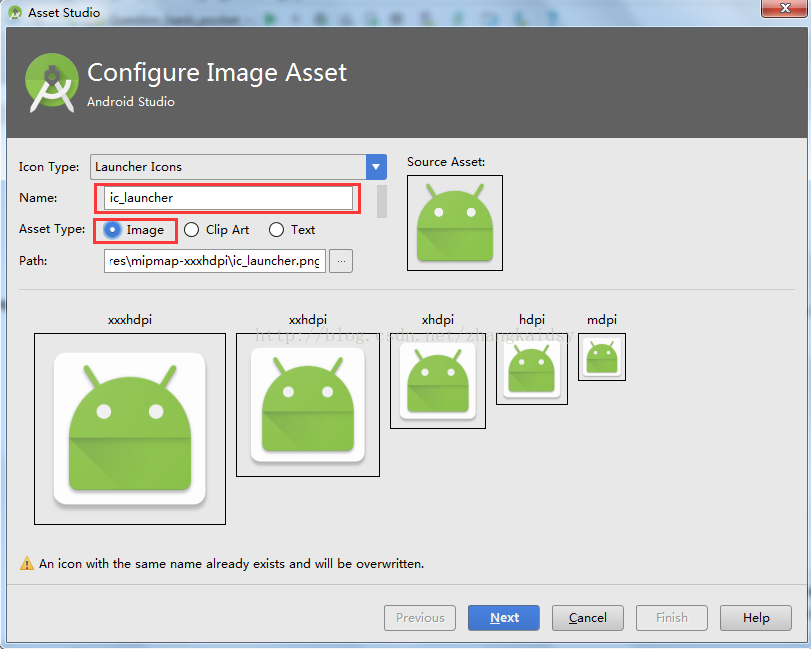Click the scrollbar next to Name field

click(x=382, y=201)
